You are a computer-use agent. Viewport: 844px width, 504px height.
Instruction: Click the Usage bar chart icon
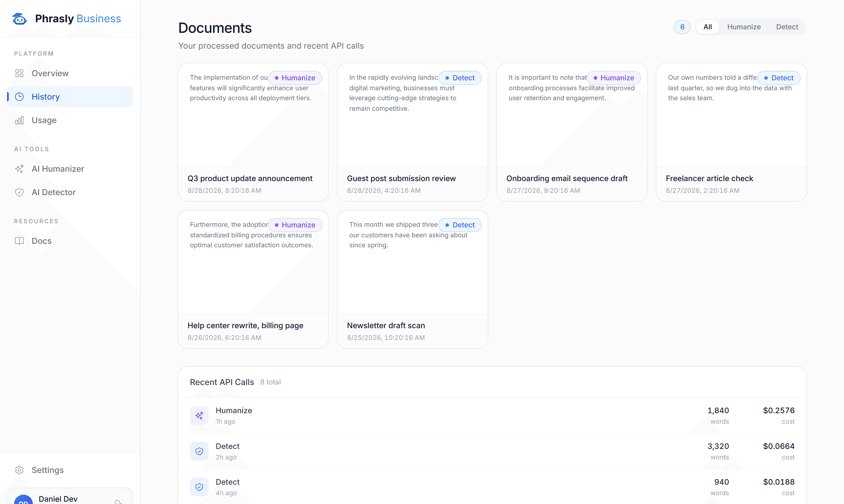tap(19, 120)
